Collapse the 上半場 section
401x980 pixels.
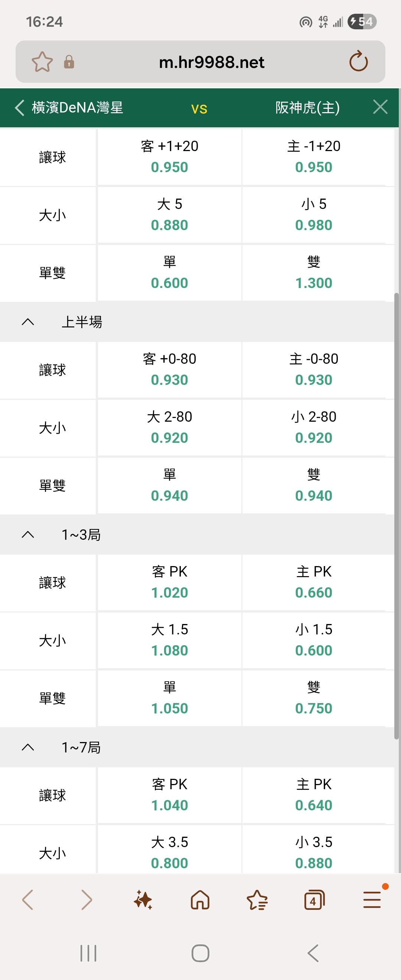click(x=28, y=322)
